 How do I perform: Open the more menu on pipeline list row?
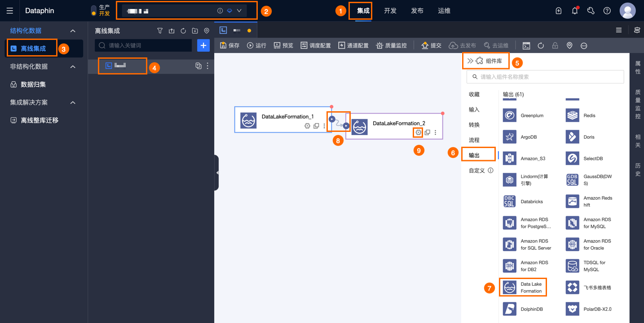coord(207,66)
